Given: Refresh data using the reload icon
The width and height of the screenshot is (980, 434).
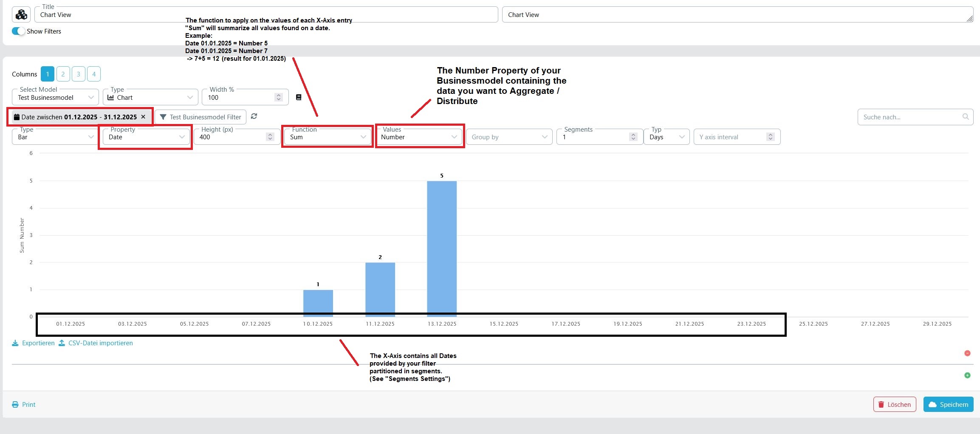Looking at the screenshot, I should (254, 116).
